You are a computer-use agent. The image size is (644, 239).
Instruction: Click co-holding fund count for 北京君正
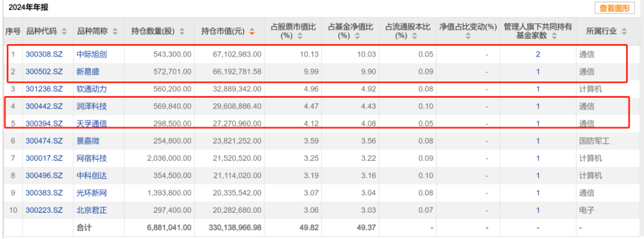(x=538, y=210)
